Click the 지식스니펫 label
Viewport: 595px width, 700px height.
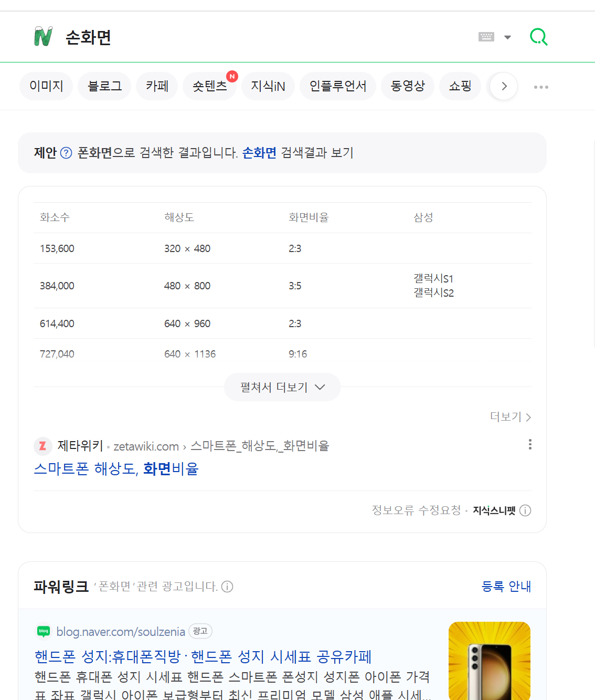pos(494,510)
